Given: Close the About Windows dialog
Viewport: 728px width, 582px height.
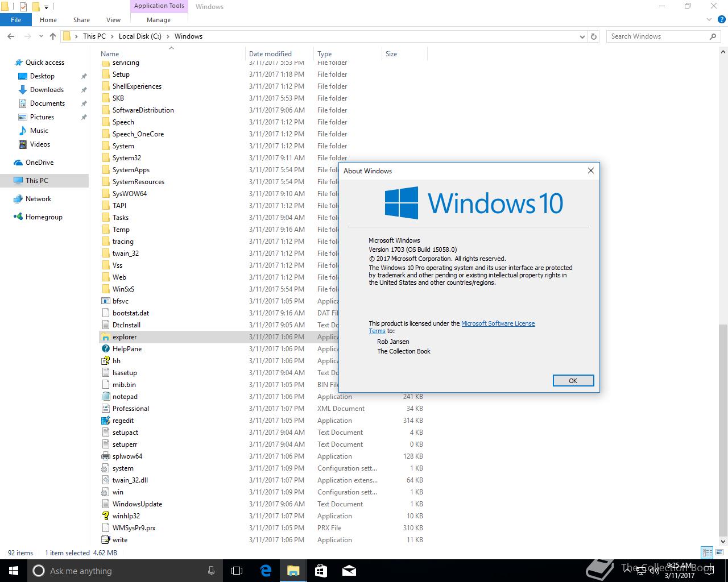Looking at the screenshot, I should coord(590,171).
